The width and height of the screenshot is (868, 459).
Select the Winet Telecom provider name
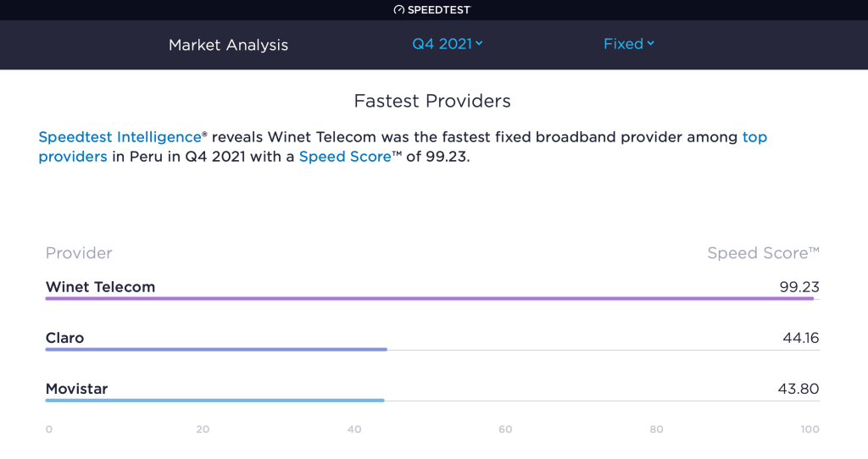pos(100,287)
